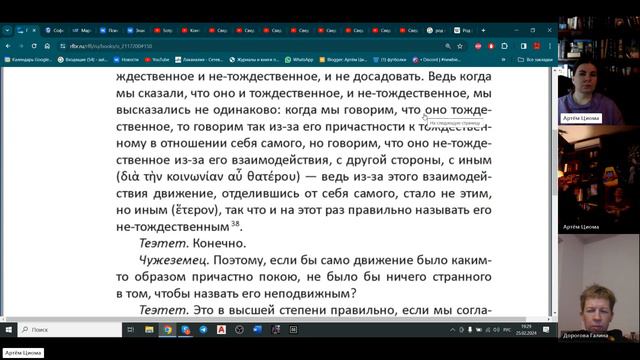Switch to the 'Знак' tab
Image resolution: width=640 pixels, height=360 pixels.
click(136, 30)
